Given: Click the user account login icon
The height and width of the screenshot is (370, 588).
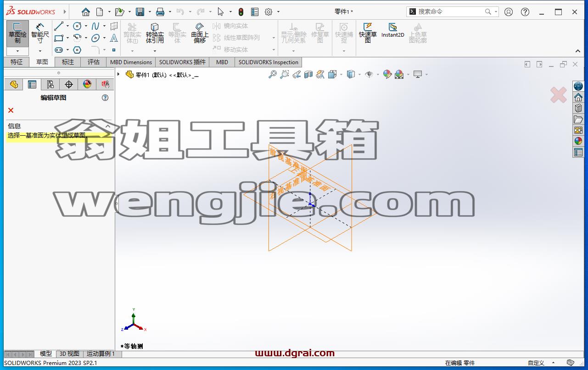Looking at the screenshot, I should point(509,12).
